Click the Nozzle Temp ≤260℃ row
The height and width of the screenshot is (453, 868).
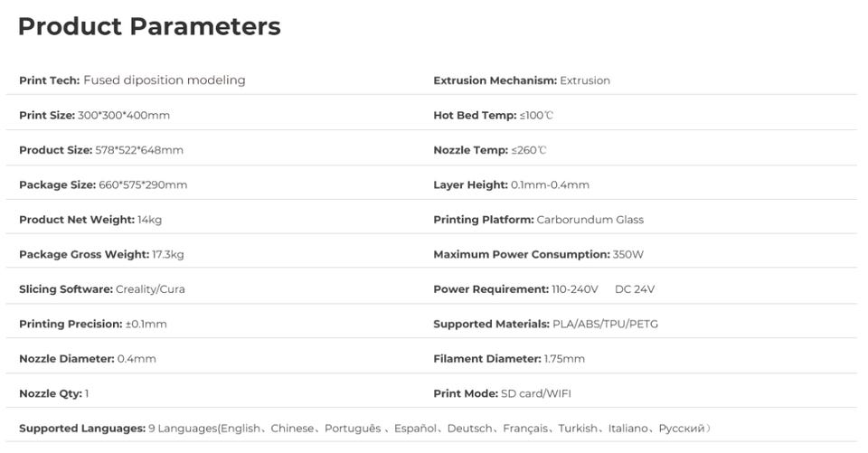[x=490, y=150]
